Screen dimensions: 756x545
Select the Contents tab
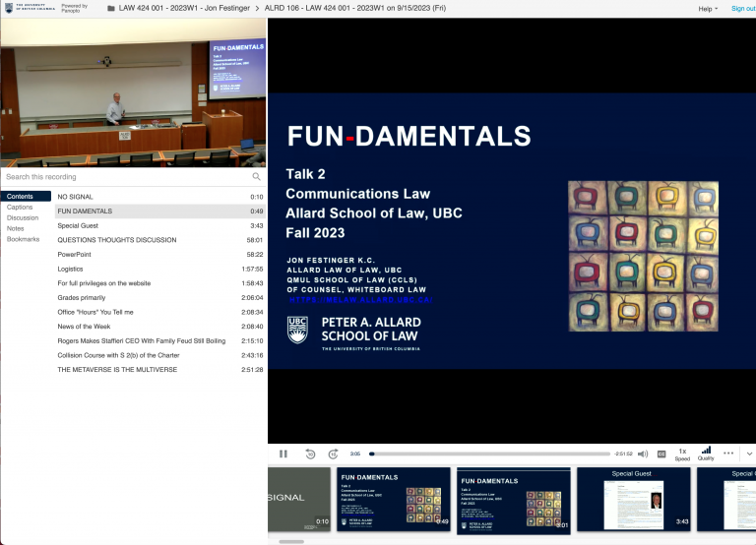(x=26, y=196)
